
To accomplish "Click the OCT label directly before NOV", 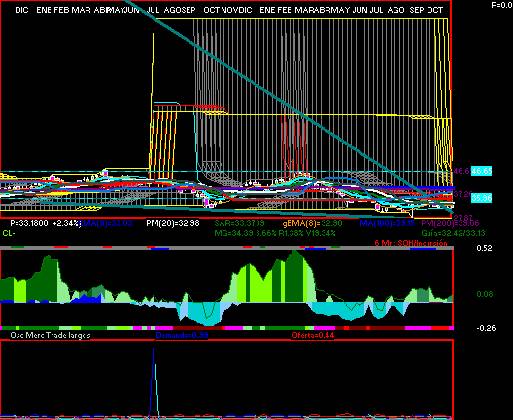I will coord(212,10).
